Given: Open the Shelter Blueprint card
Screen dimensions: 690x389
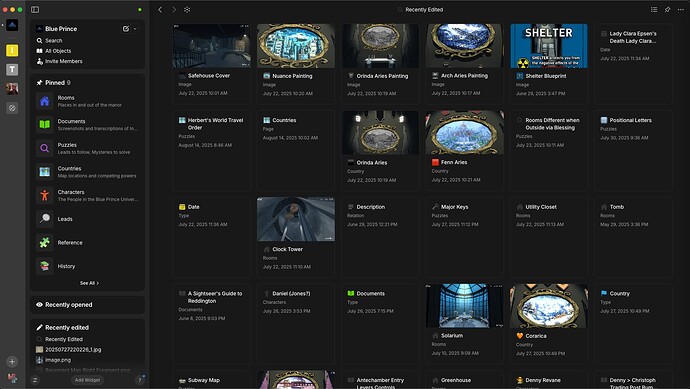Looking at the screenshot, I should [549, 63].
